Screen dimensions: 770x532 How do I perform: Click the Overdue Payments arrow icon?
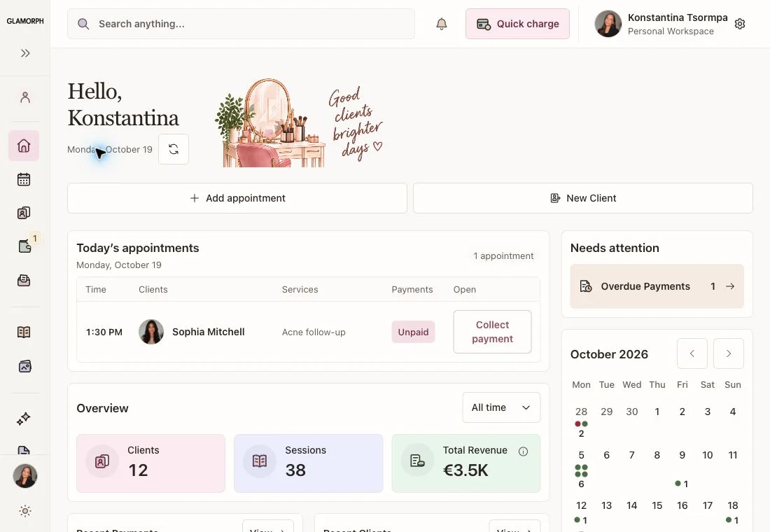click(730, 286)
